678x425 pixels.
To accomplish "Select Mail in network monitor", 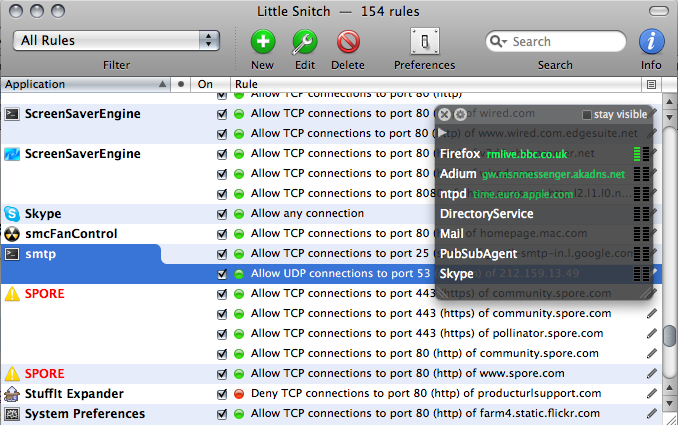I will click(451, 234).
